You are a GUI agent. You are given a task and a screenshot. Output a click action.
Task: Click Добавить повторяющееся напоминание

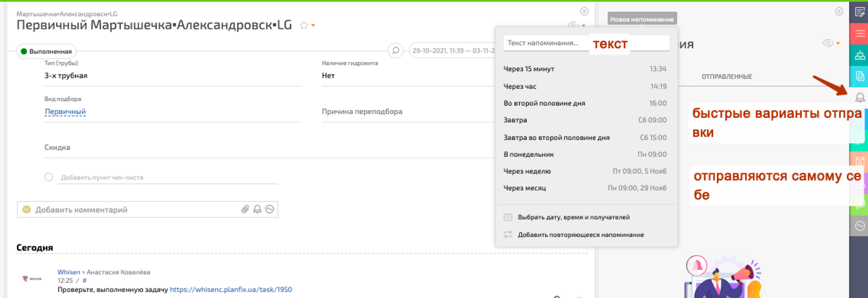point(580,235)
